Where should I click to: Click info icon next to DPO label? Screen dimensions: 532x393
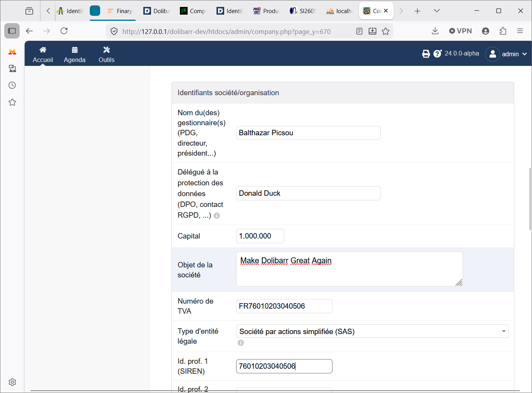point(217,216)
